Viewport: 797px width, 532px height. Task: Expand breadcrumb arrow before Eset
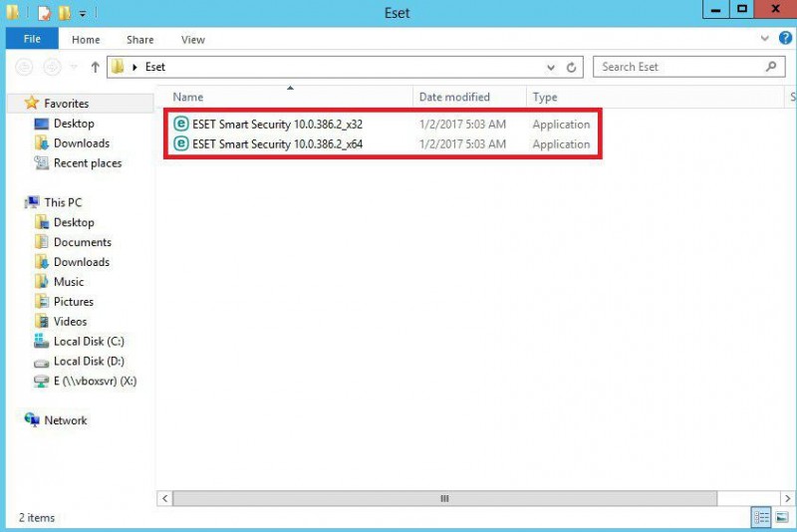point(134,67)
